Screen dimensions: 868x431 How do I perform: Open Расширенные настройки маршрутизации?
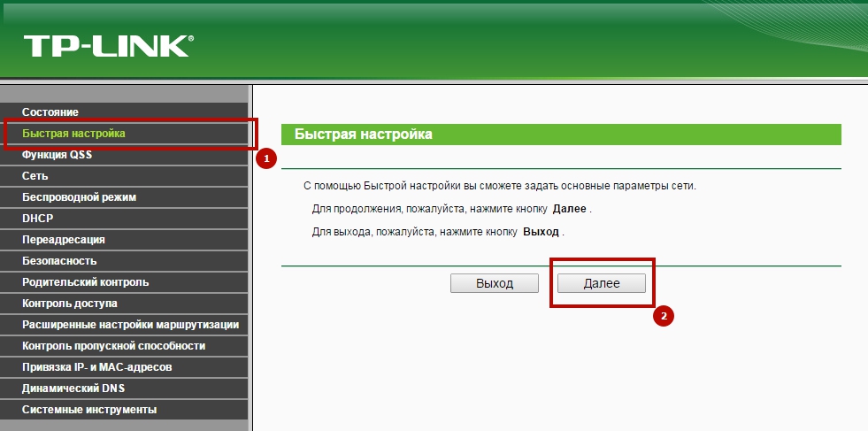click(130, 325)
